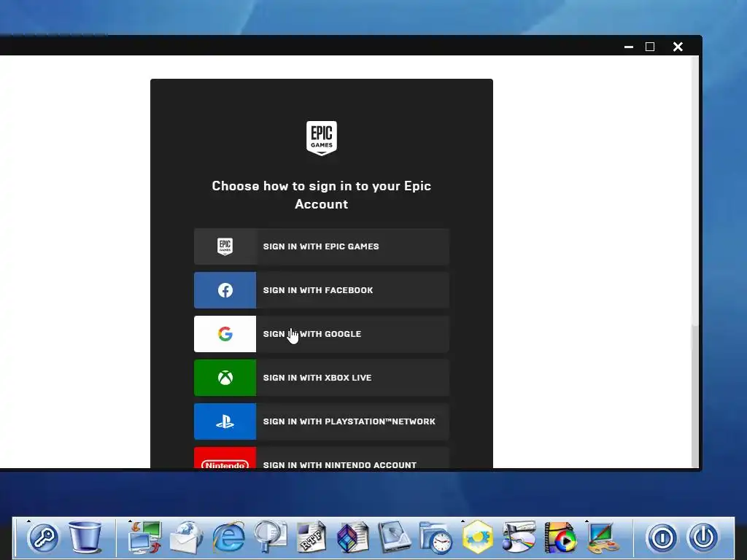The height and width of the screenshot is (560, 747).
Task: Launch the film strip media player icon
Action: 560,537
